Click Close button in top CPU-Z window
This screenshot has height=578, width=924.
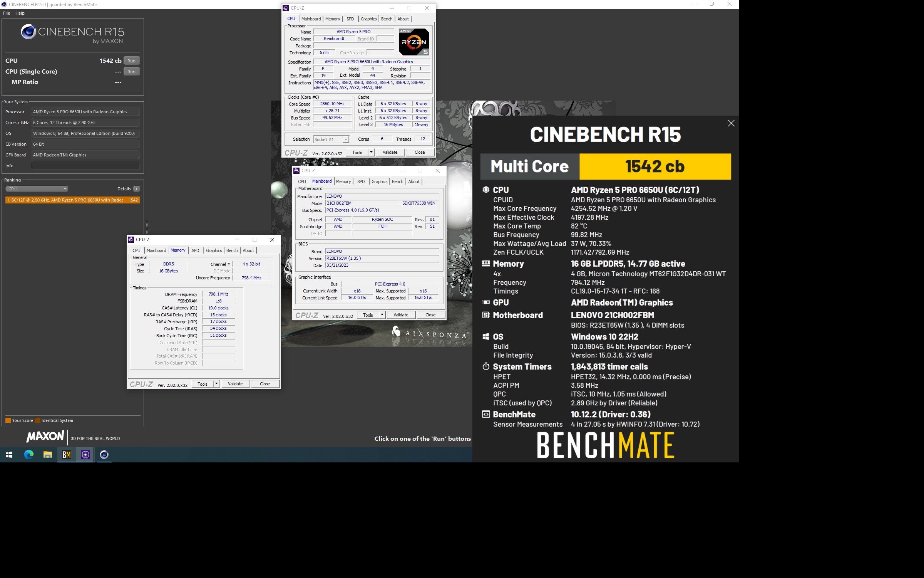click(420, 153)
